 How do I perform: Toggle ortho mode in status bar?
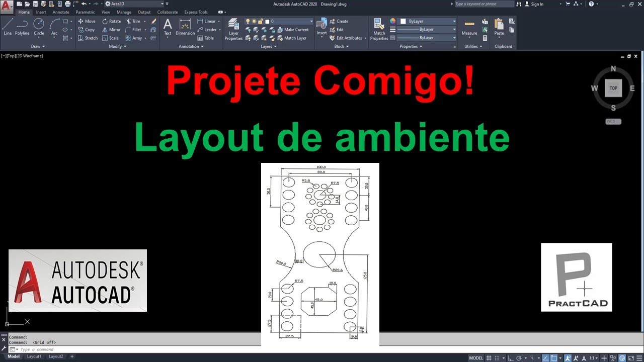511,358
